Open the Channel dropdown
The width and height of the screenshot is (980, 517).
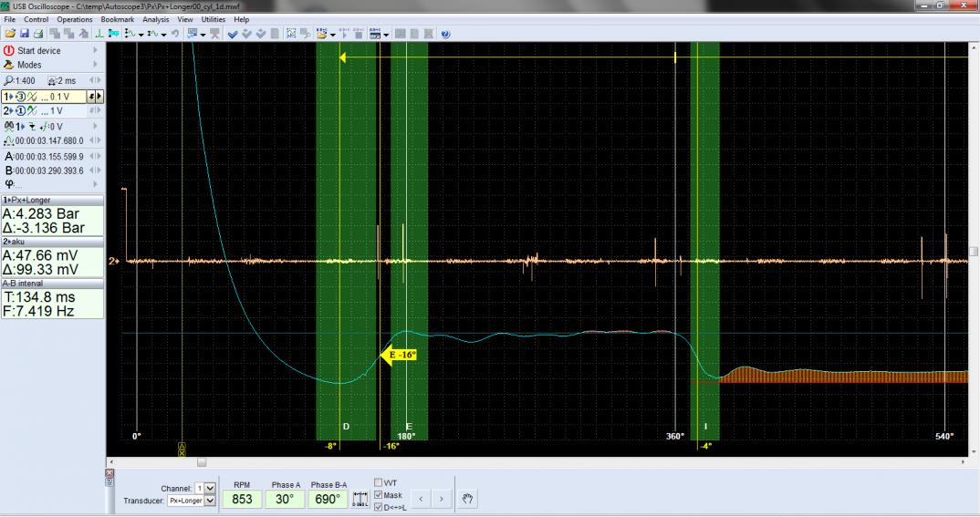pos(211,488)
